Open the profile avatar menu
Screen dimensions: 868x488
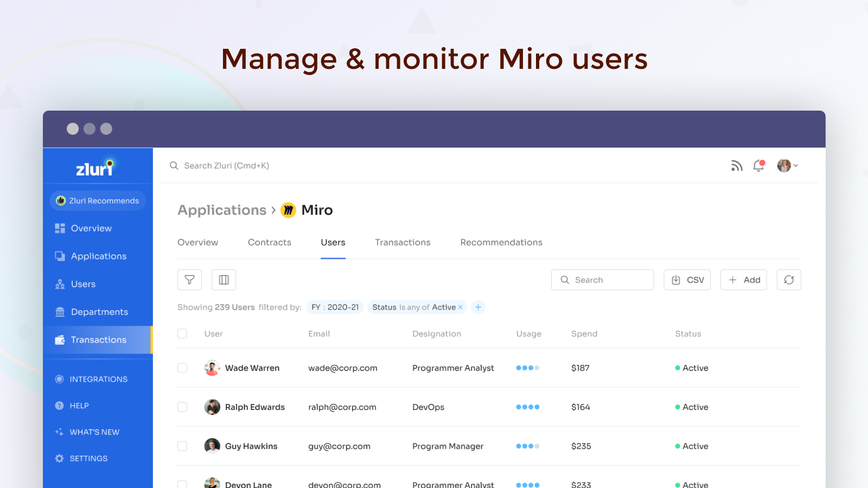pyautogui.click(x=787, y=166)
